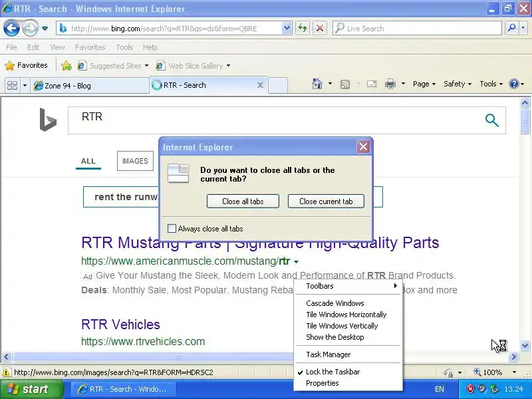Open the Toolbars submenu in context menu
The image size is (532, 399).
pos(348,286)
